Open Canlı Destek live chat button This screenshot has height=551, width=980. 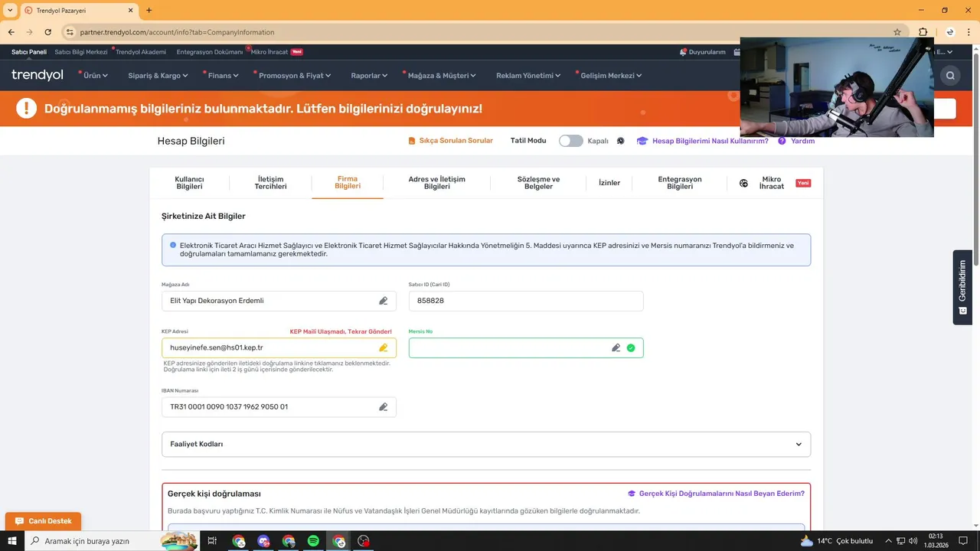coord(43,521)
